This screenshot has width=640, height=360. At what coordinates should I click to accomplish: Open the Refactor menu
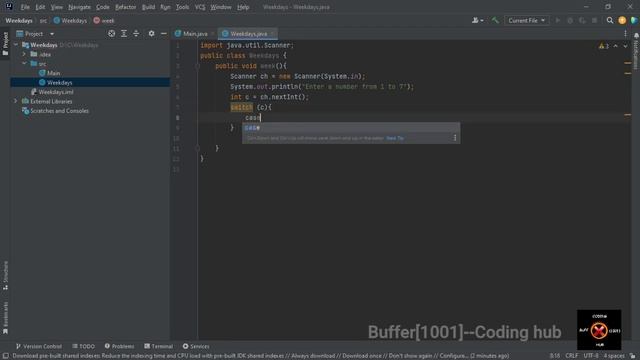click(125, 7)
